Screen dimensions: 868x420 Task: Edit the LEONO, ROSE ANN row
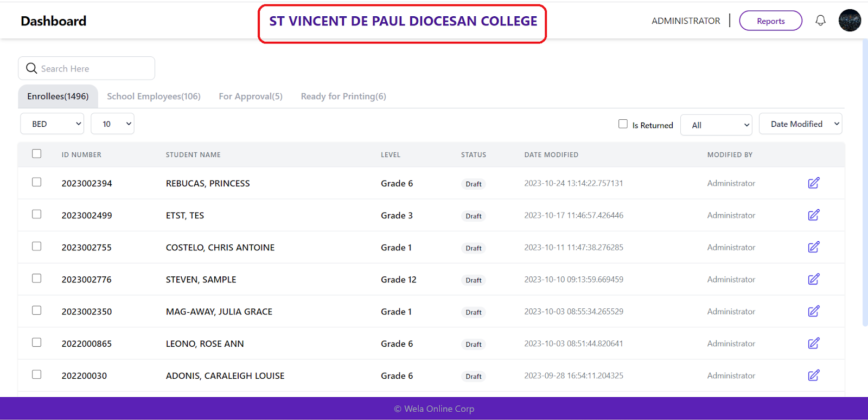tap(813, 343)
